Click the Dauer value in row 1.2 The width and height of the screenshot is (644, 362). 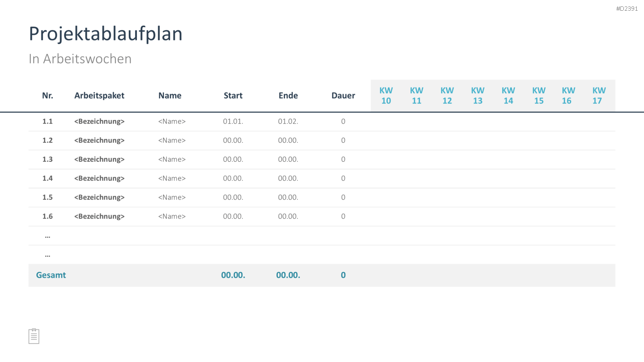tap(343, 140)
